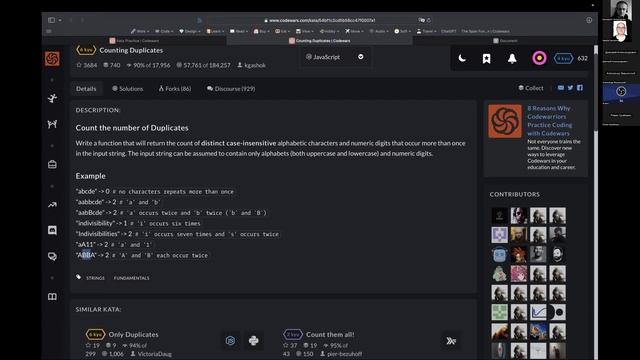The height and width of the screenshot is (360, 640).
Task: Open the Discourse (929) tab
Action: pyautogui.click(x=231, y=89)
